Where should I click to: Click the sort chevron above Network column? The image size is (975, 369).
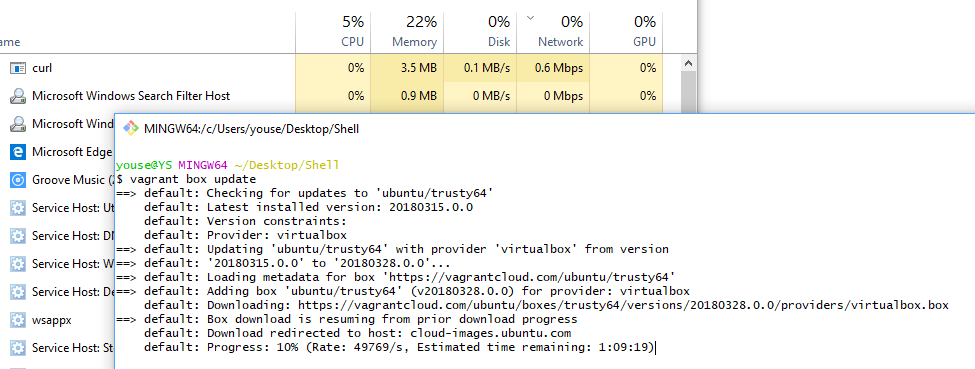tap(530, 18)
